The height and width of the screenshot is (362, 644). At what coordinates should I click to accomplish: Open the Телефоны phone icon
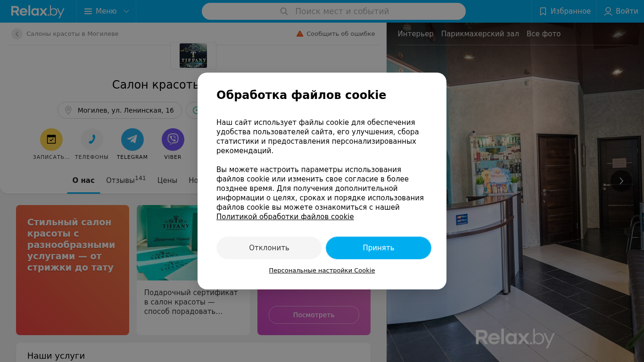[x=92, y=140]
